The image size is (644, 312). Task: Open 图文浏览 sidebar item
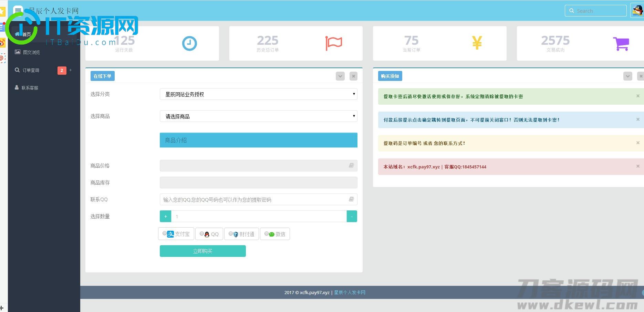pyautogui.click(x=44, y=52)
